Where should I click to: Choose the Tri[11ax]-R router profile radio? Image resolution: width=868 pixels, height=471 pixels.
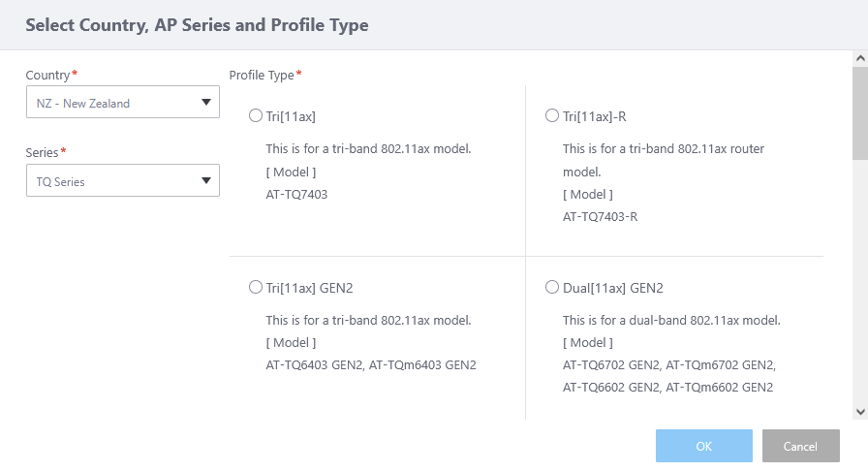coord(552,116)
